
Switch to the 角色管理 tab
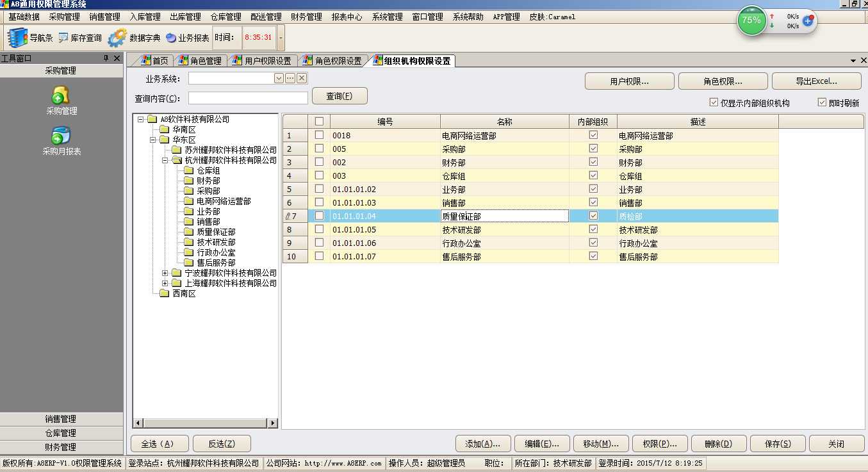pos(200,61)
